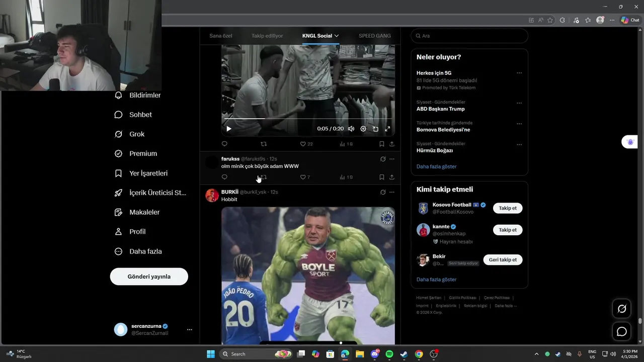Reply to the video post
Viewport: 644px width, 362px height.
(x=224, y=144)
